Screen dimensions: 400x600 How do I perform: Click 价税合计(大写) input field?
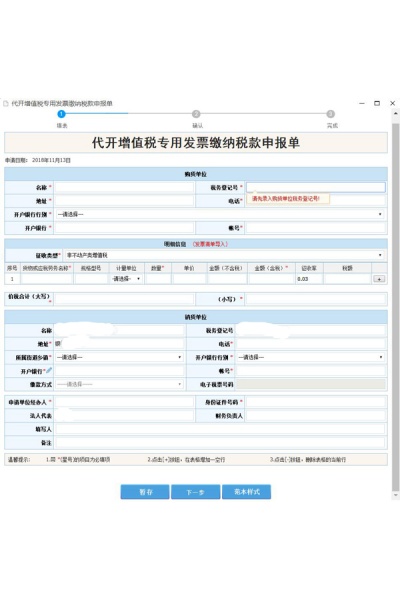pyautogui.click(x=124, y=299)
